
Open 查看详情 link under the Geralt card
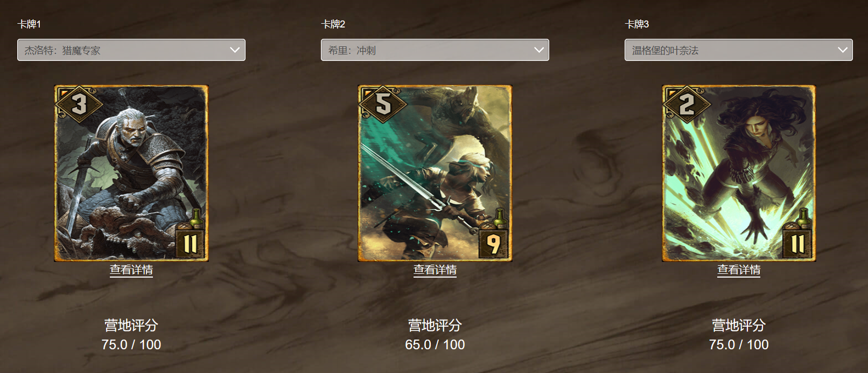(131, 270)
